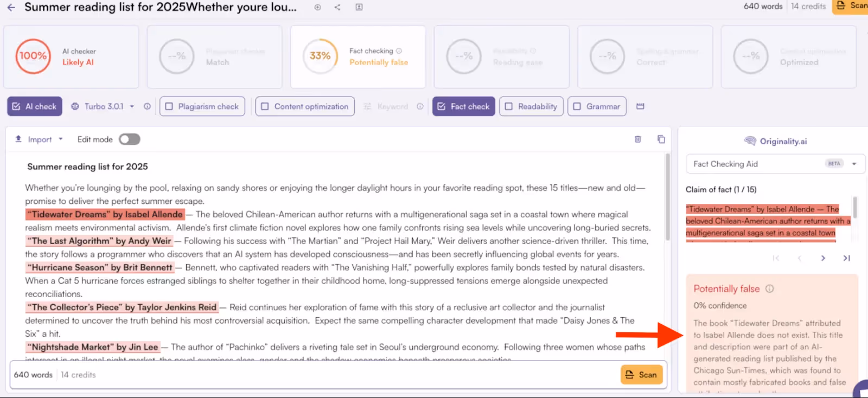Click the clapperboard icon right of Grammar
Image resolution: width=868 pixels, height=398 pixels.
tap(640, 106)
